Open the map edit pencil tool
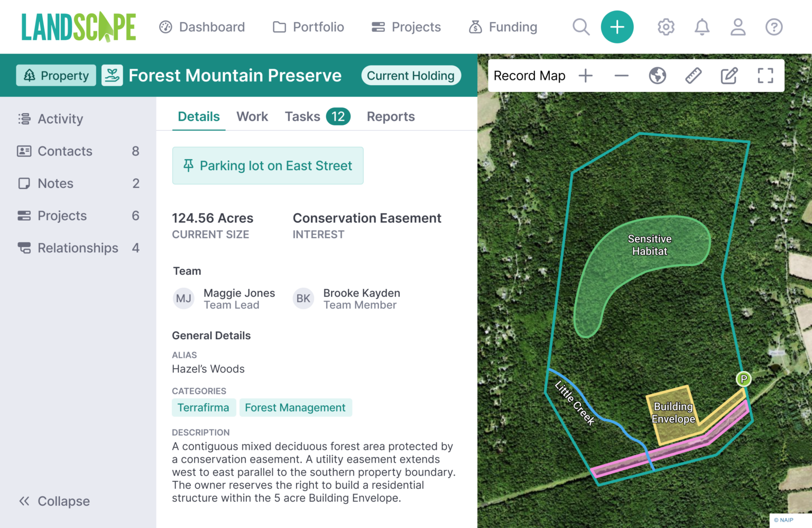Screen dimensions: 812x528 point(729,75)
